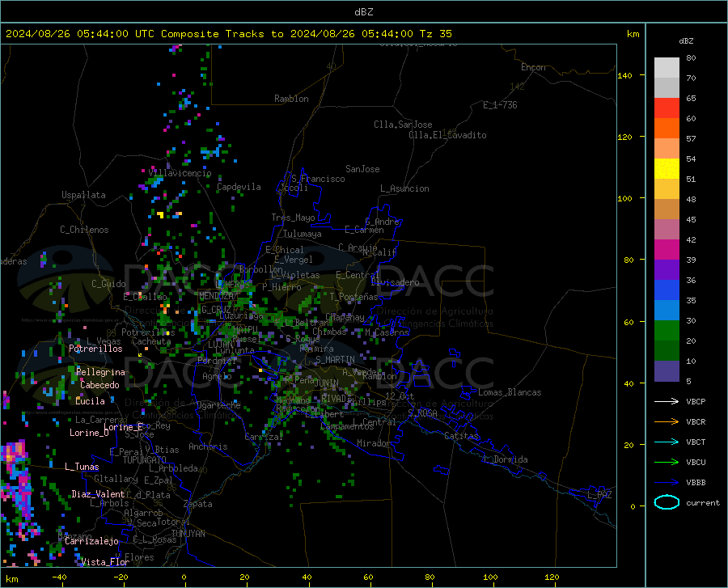728x588 pixels.
Task: Click the dBZ title at top
Action: coord(363,12)
